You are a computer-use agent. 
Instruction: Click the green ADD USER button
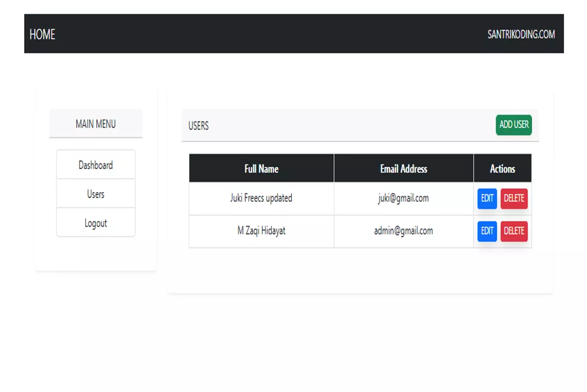[514, 125]
